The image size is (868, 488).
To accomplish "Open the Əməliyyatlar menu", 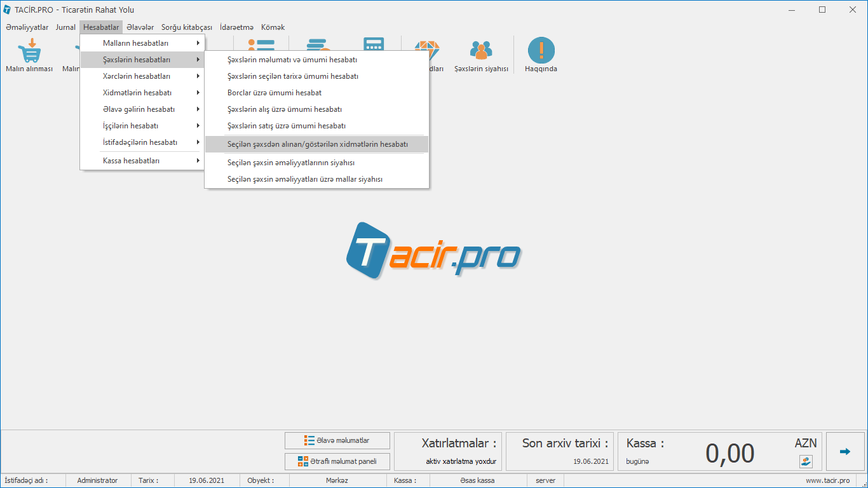I will (x=27, y=27).
